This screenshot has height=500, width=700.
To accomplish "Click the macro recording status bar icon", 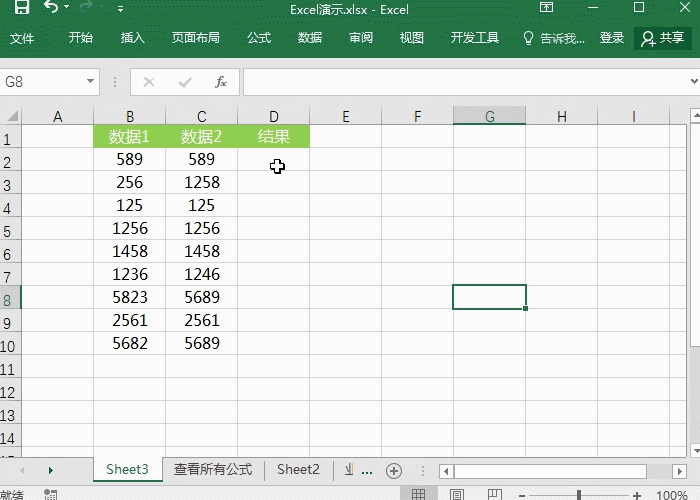I will (x=50, y=494).
